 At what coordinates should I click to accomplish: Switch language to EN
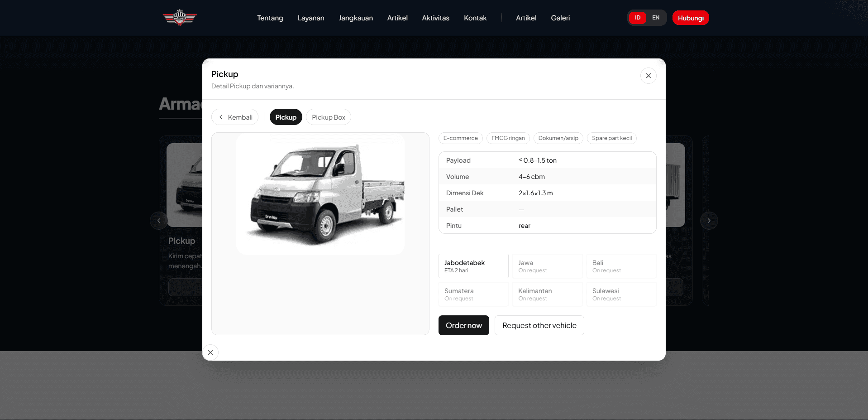tap(655, 18)
